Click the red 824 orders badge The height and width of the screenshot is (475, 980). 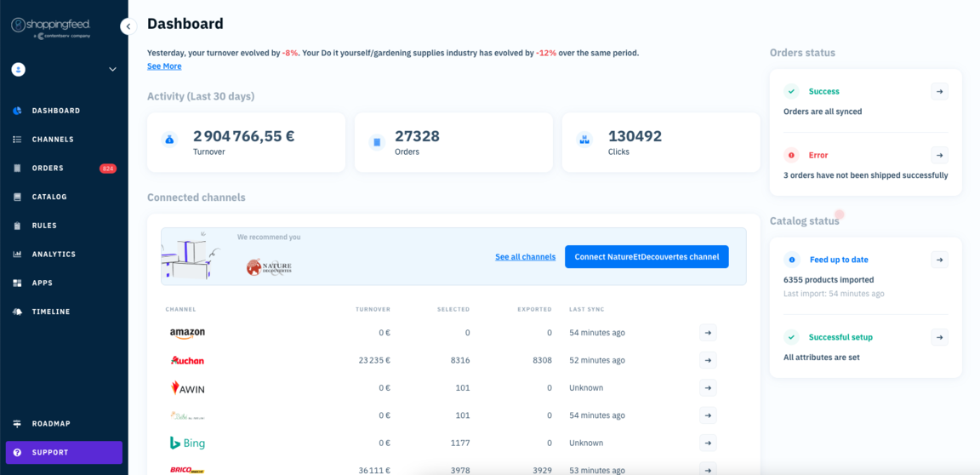tap(108, 169)
